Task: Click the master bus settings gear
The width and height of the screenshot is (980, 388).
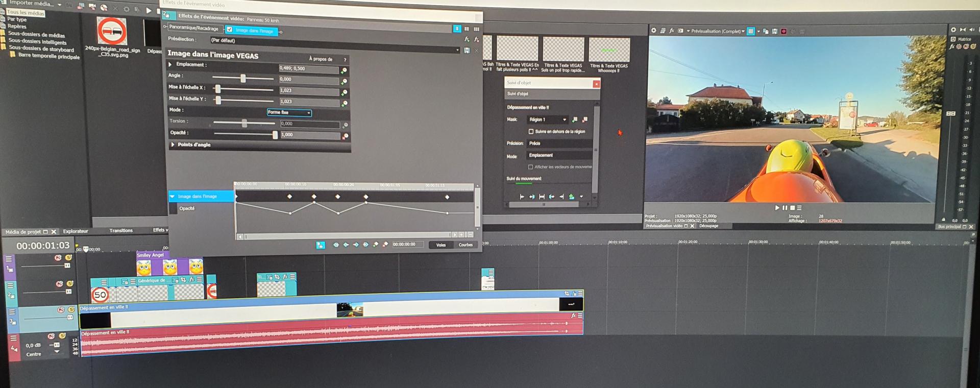Action: click(x=953, y=30)
